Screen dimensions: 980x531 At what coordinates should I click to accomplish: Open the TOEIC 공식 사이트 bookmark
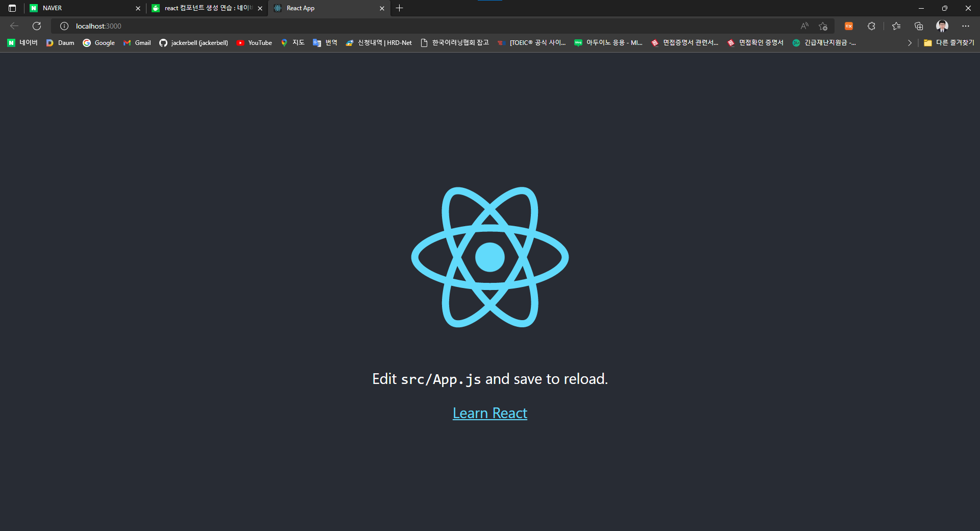pos(531,43)
